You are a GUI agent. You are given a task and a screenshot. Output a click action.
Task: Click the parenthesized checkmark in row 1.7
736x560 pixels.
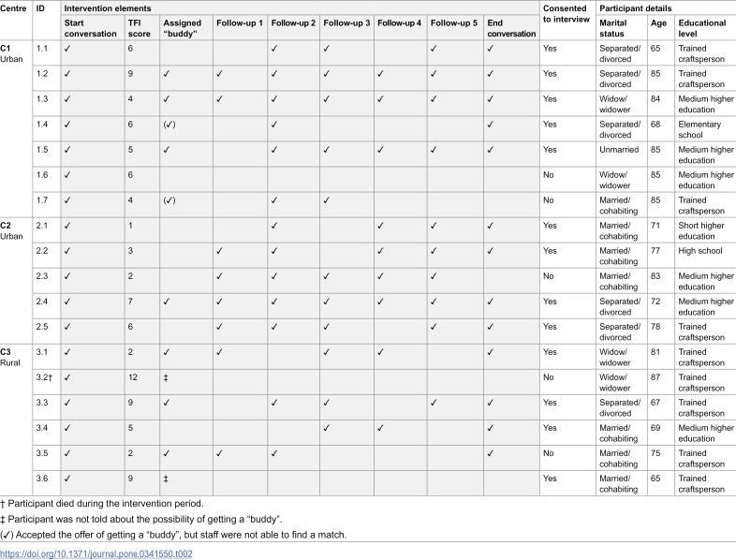pyautogui.click(x=169, y=200)
